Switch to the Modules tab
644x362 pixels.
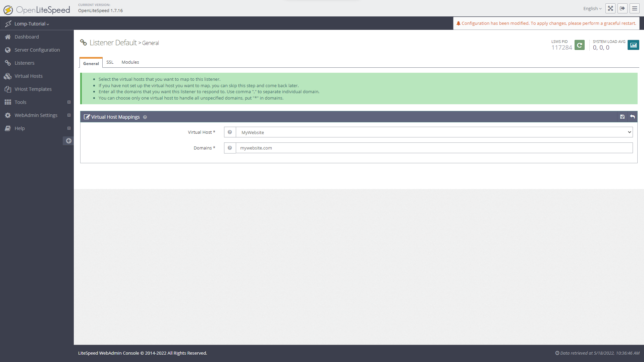coord(130,62)
